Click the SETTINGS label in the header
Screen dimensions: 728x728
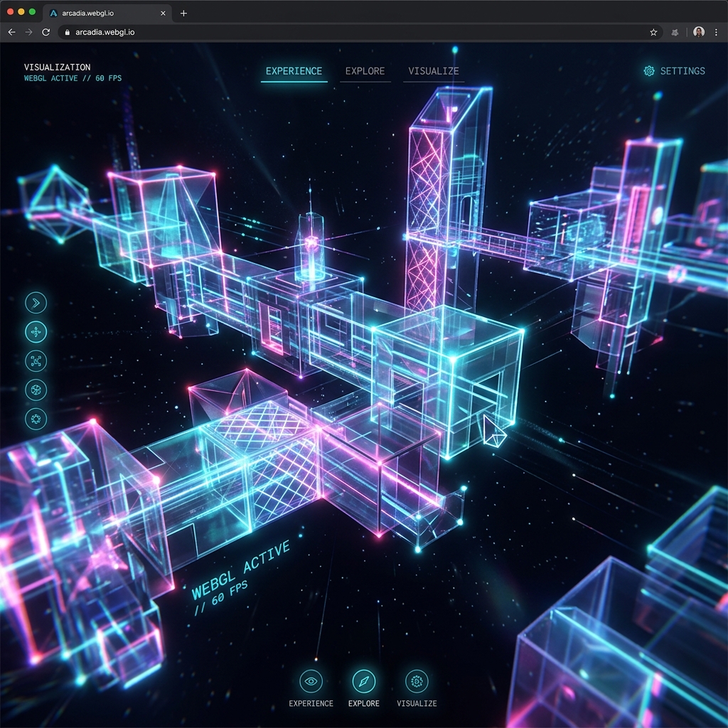(x=682, y=71)
